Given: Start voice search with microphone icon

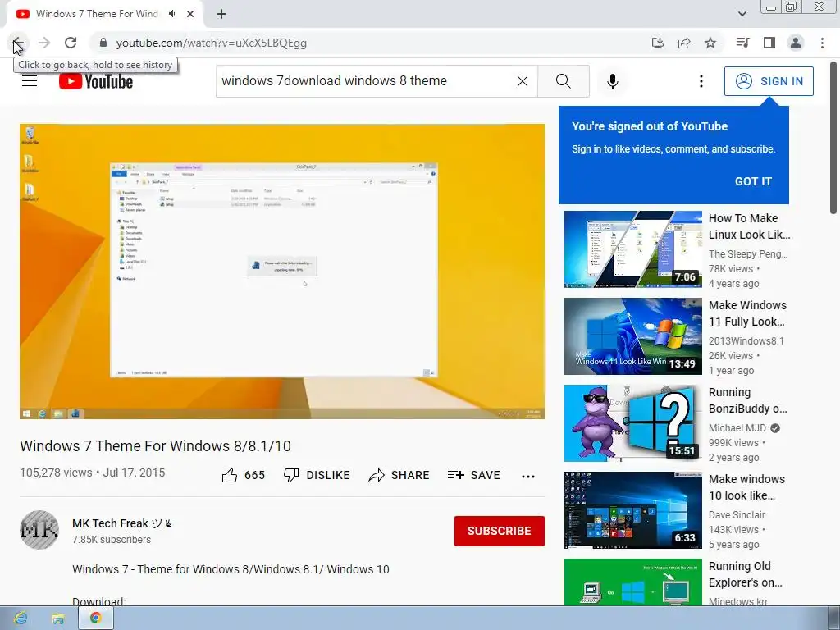Looking at the screenshot, I should 613,81.
